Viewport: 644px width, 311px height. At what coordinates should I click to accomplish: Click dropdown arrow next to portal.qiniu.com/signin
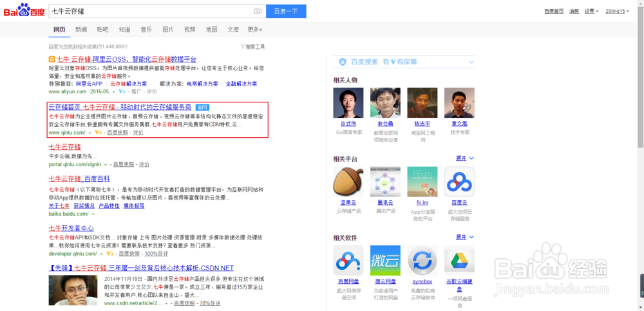click(106, 164)
